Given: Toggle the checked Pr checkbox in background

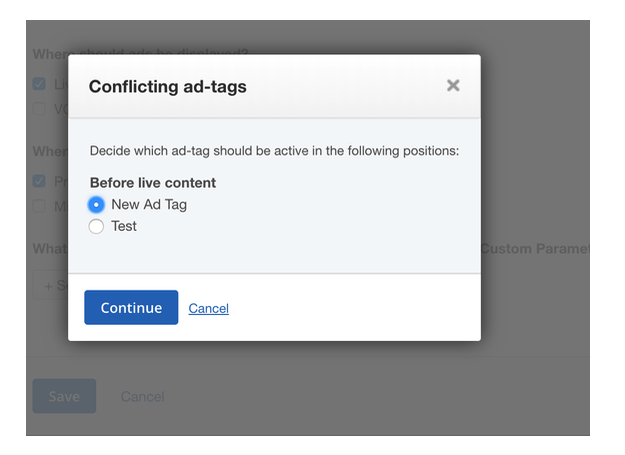Looking at the screenshot, I should (39, 181).
